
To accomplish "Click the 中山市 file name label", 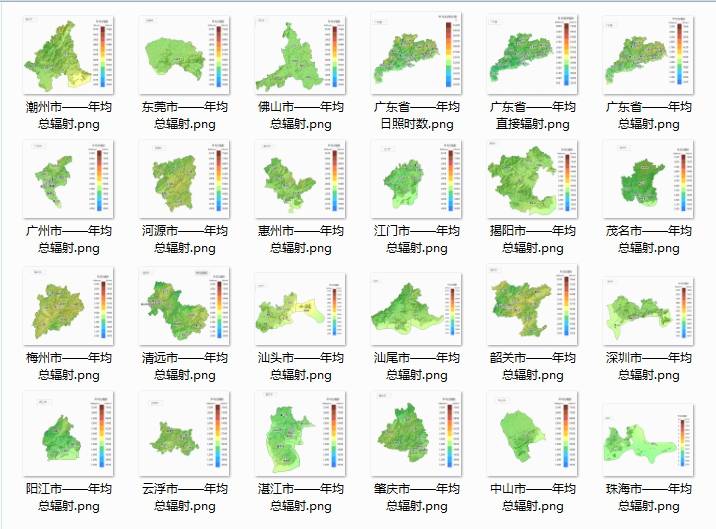I will point(533,497).
